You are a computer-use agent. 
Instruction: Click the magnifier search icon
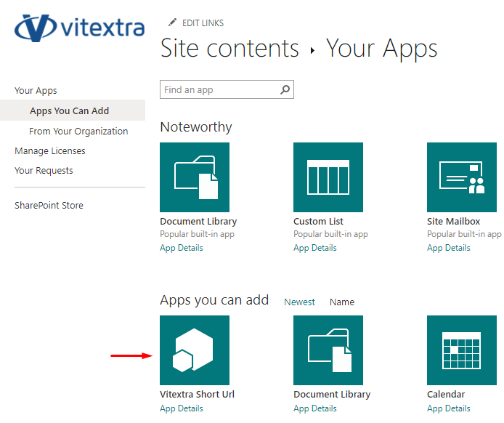click(x=285, y=89)
